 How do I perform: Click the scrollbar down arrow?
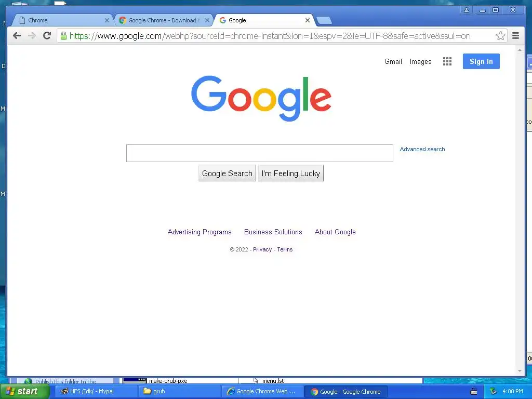pyautogui.click(x=520, y=371)
